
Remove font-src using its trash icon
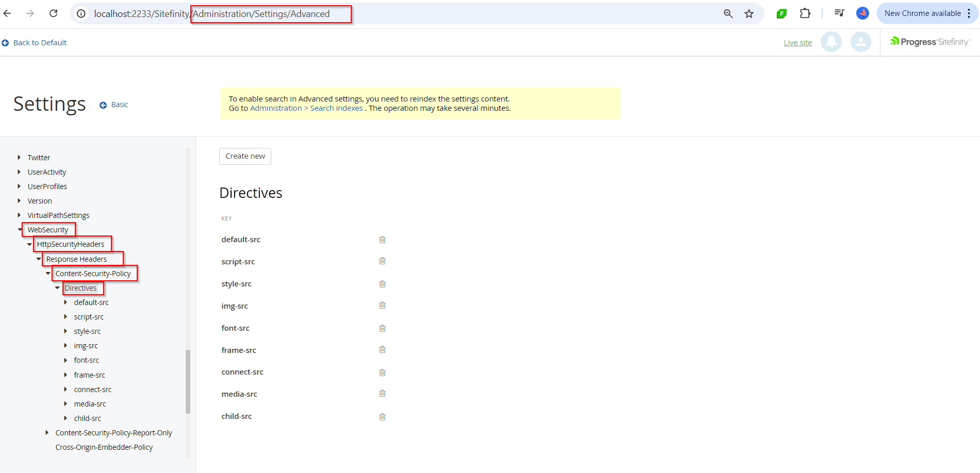(382, 328)
